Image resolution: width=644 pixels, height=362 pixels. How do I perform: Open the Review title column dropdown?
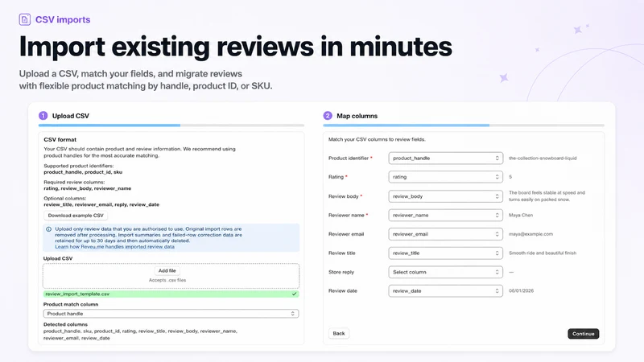(446, 253)
